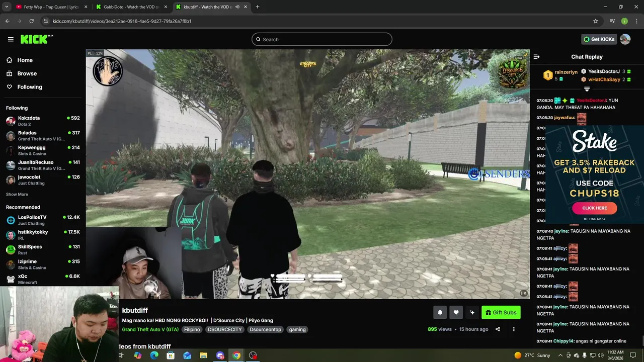Open Grand Theft Auto V category link
This screenshot has height=362, width=644.
150,329
